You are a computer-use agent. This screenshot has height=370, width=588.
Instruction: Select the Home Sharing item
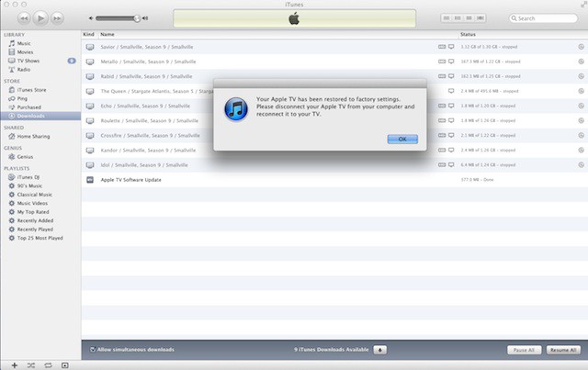[x=34, y=136]
